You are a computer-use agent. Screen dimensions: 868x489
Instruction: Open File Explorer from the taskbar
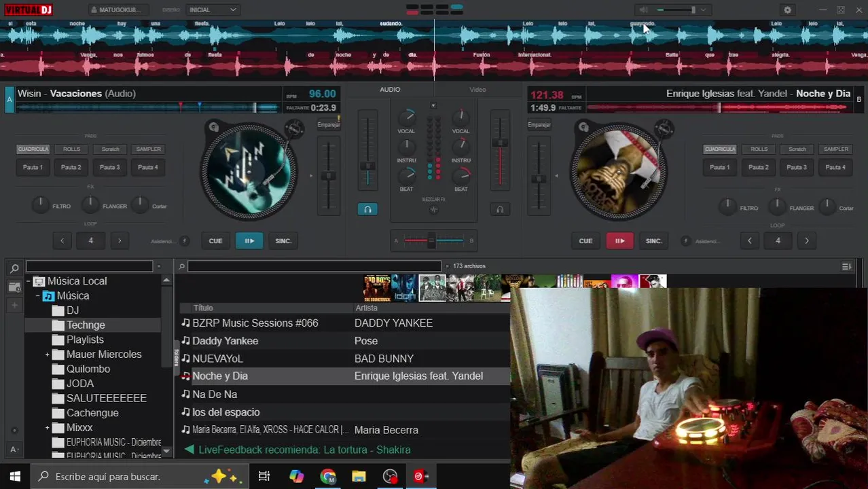coord(359,477)
